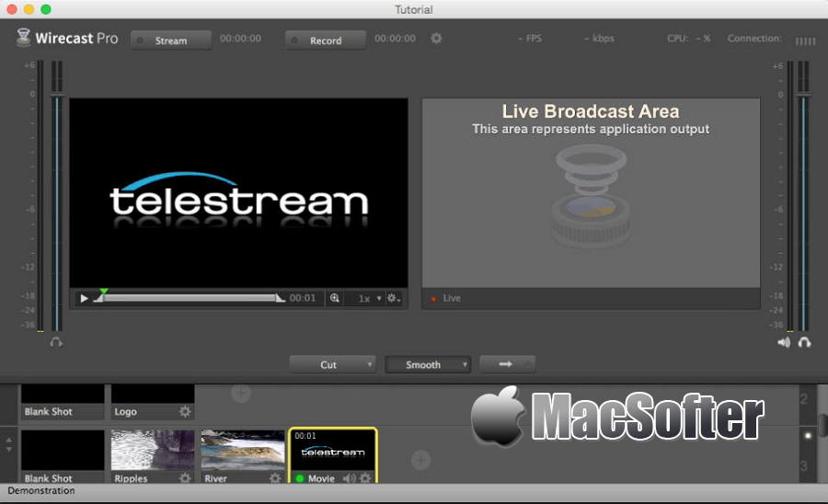
Task: Click the telestream preview video area
Action: click(238, 193)
